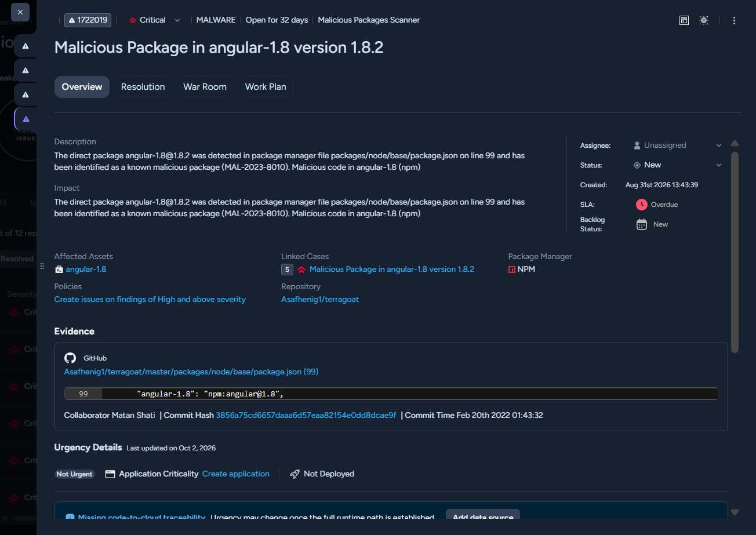Click the Critical severity red chevron icon
Screen dimensions: 756x535
click(132, 20)
